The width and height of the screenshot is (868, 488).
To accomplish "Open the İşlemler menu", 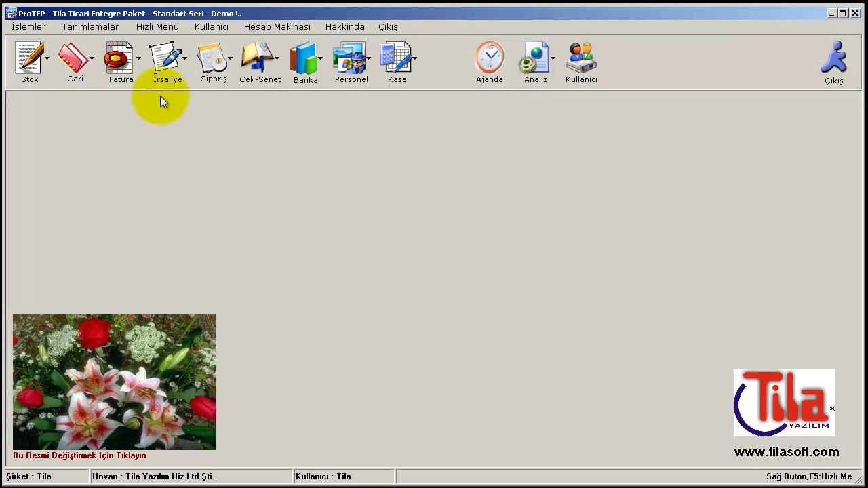I will click(x=28, y=27).
